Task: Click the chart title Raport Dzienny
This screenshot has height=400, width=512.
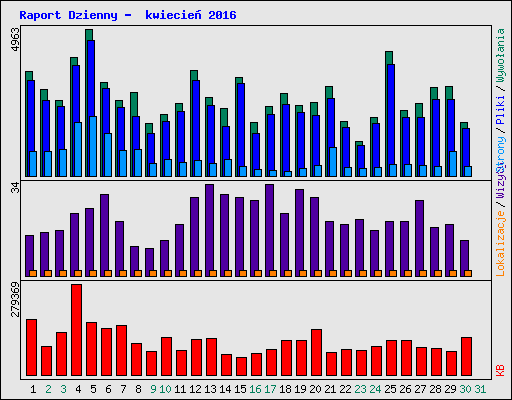Action: 68,15
